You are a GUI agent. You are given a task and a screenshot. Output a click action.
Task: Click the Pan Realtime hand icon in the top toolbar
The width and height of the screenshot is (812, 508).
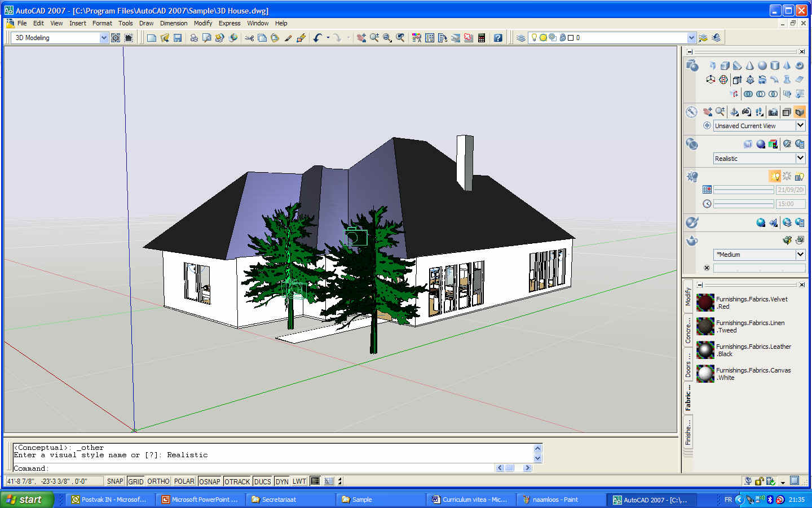click(x=361, y=38)
